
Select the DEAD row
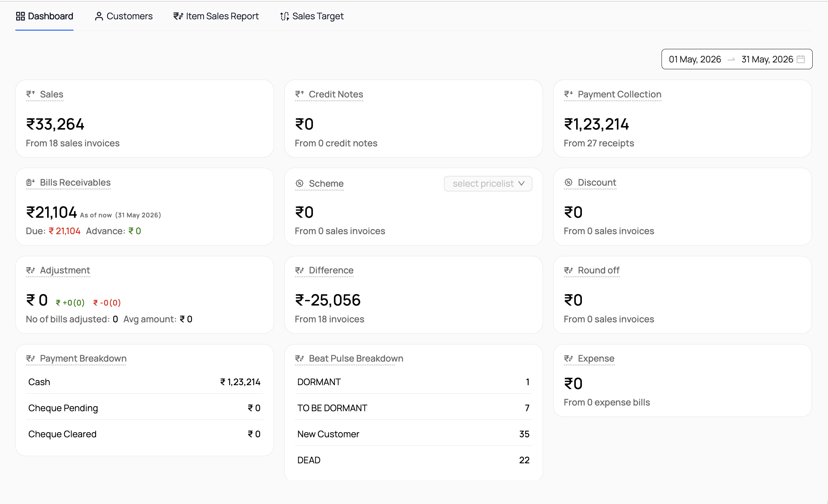tap(414, 460)
